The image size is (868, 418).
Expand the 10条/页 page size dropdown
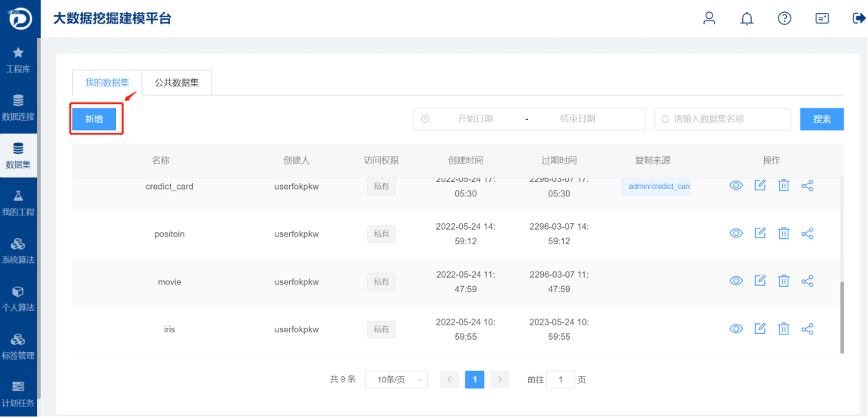pos(396,380)
